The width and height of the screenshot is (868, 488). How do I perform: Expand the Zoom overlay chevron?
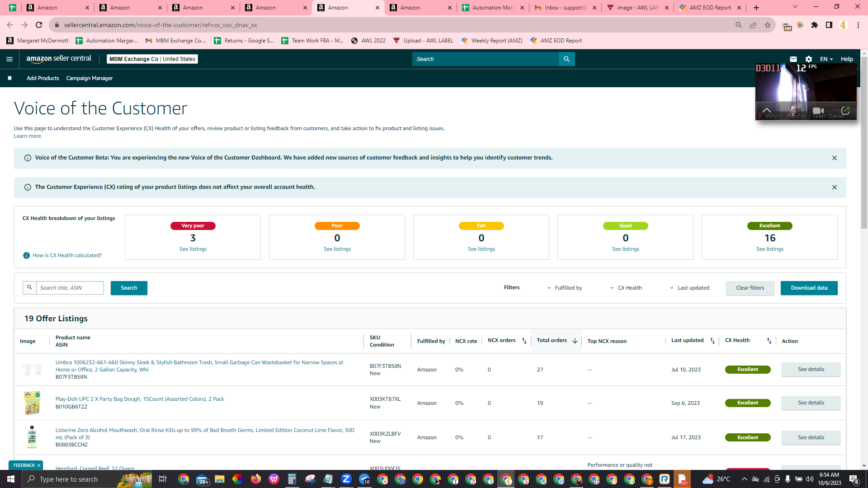point(767,110)
